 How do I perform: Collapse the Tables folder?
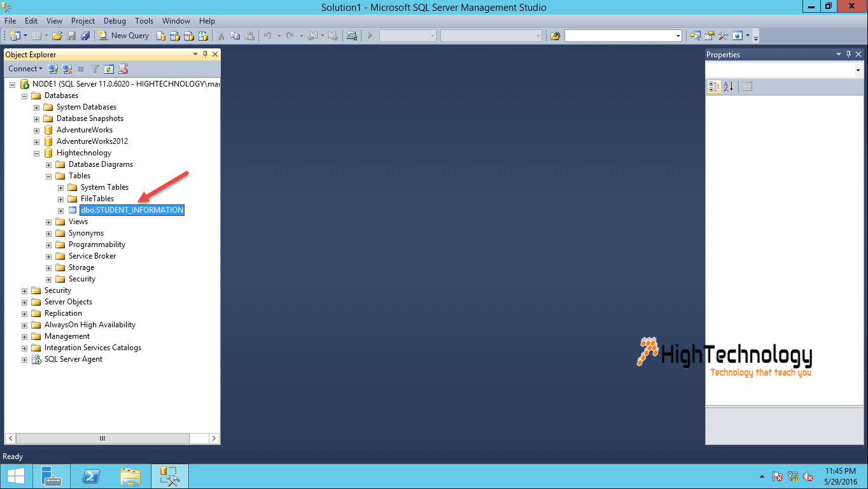pyautogui.click(x=48, y=176)
